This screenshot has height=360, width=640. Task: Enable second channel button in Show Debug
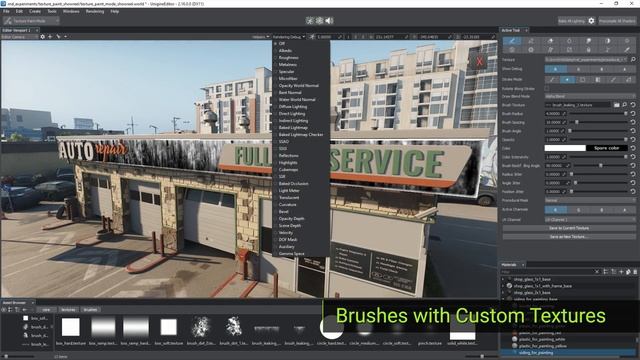[578, 69]
